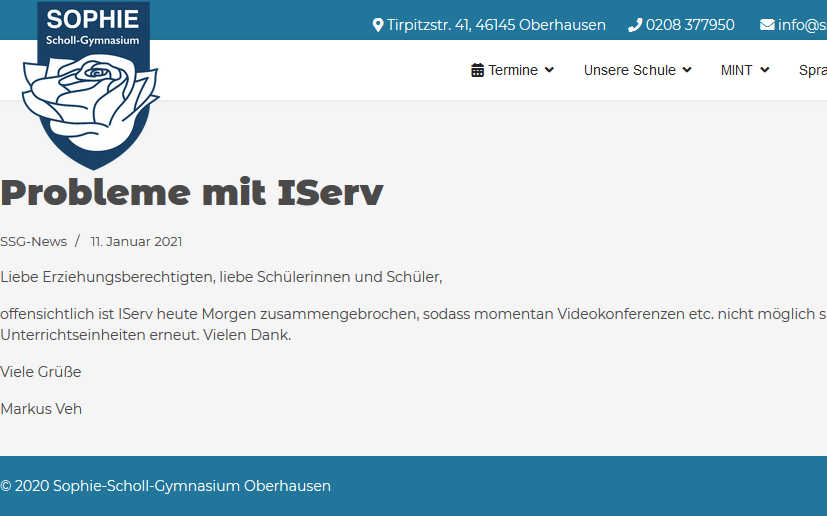Click the envelope email icon

coord(767,25)
